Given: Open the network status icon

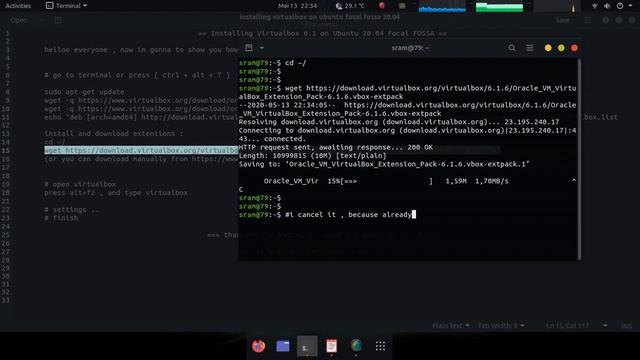Looking at the screenshot, I should click(594, 6).
